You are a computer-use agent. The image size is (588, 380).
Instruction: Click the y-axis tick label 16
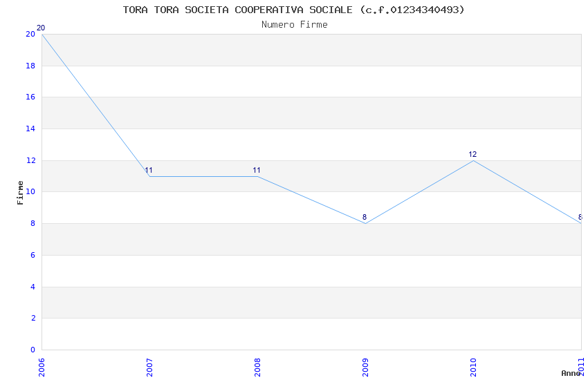(30, 97)
